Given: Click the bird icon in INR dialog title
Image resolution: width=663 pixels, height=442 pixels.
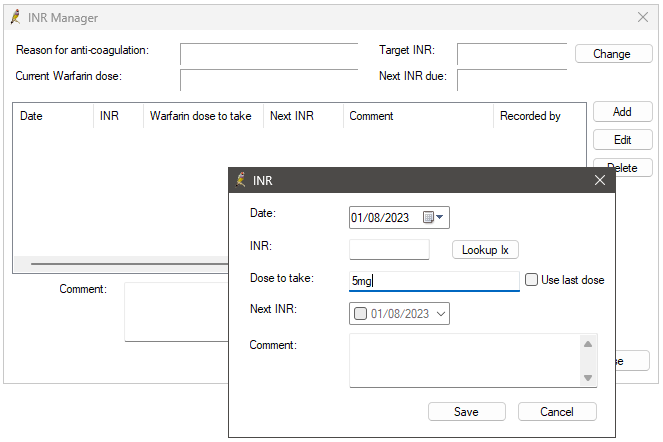Looking at the screenshot, I should pos(241,180).
